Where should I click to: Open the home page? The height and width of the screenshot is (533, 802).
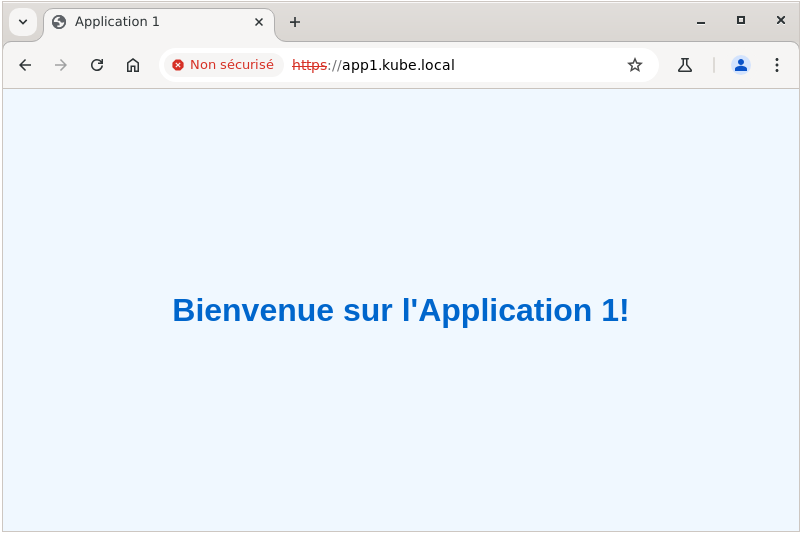(x=133, y=65)
